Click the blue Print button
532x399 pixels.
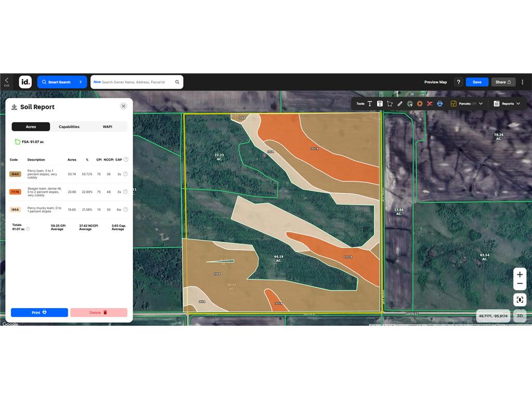click(x=39, y=312)
